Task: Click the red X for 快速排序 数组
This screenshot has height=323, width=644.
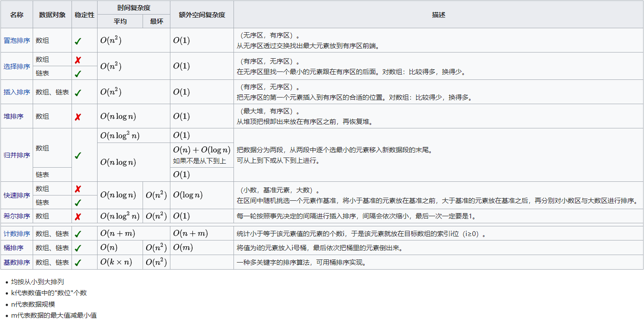Action: tap(78, 189)
